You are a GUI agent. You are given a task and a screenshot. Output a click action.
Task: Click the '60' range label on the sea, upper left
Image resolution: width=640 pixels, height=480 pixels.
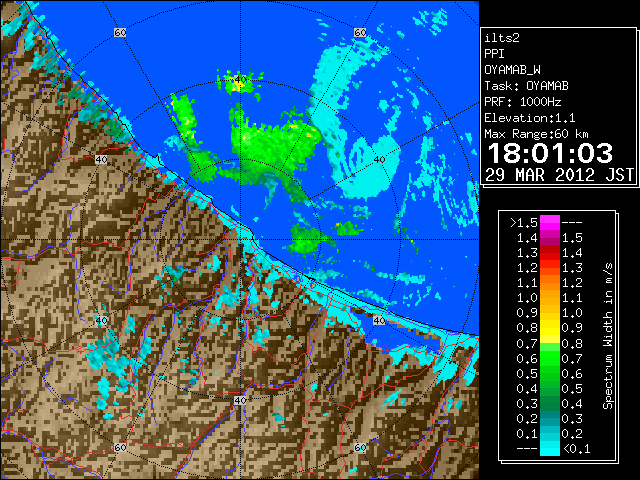coord(120,32)
